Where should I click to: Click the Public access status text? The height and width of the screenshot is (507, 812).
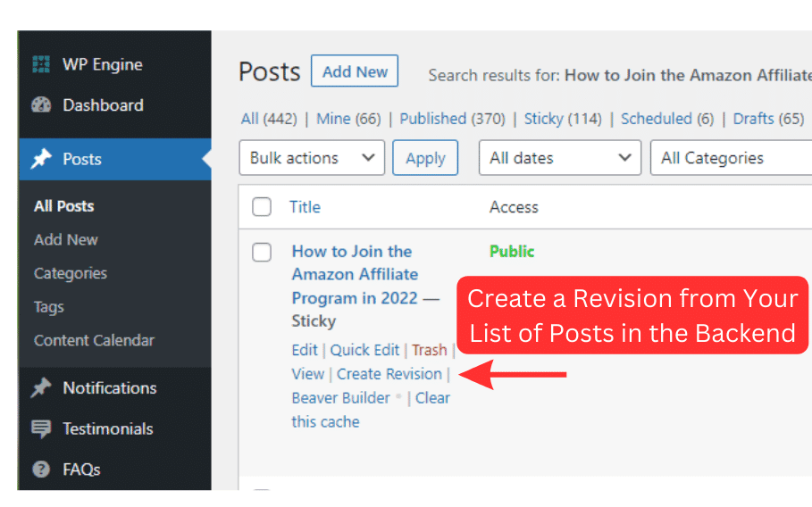click(x=512, y=252)
